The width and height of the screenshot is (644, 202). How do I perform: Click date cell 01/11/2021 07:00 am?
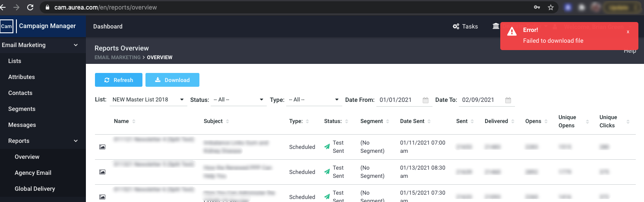point(423,147)
